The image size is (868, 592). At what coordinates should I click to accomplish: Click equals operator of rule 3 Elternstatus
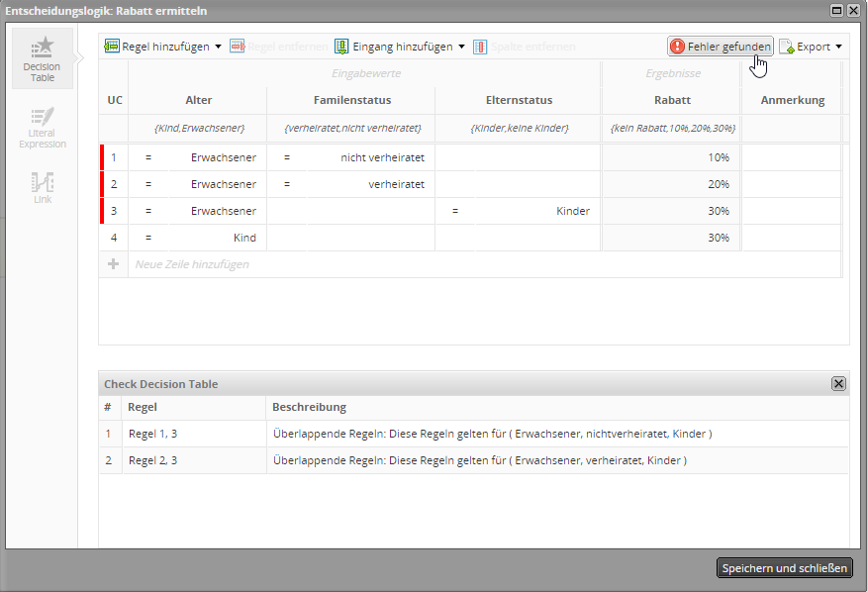(455, 211)
